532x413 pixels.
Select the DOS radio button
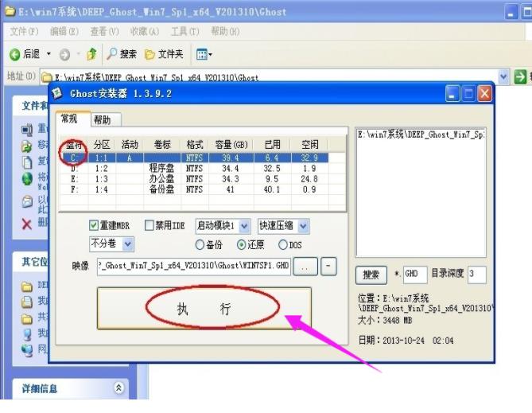282,244
